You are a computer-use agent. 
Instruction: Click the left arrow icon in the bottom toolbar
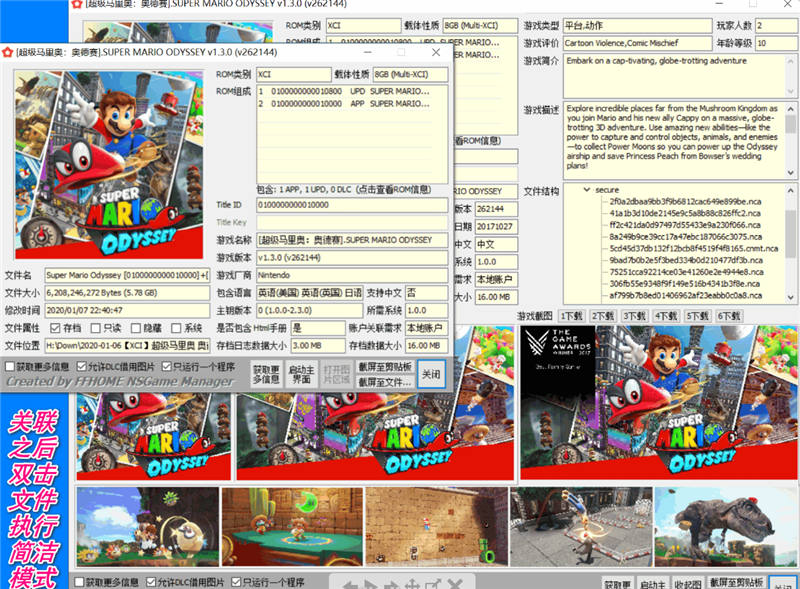(x=349, y=584)
